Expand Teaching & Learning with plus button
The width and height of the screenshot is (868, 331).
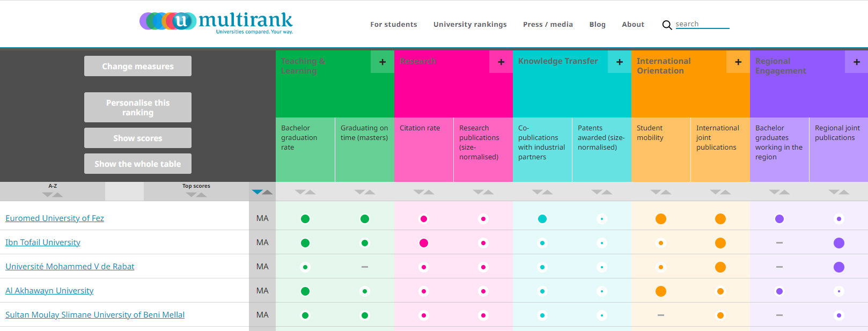tap(382, 62)
